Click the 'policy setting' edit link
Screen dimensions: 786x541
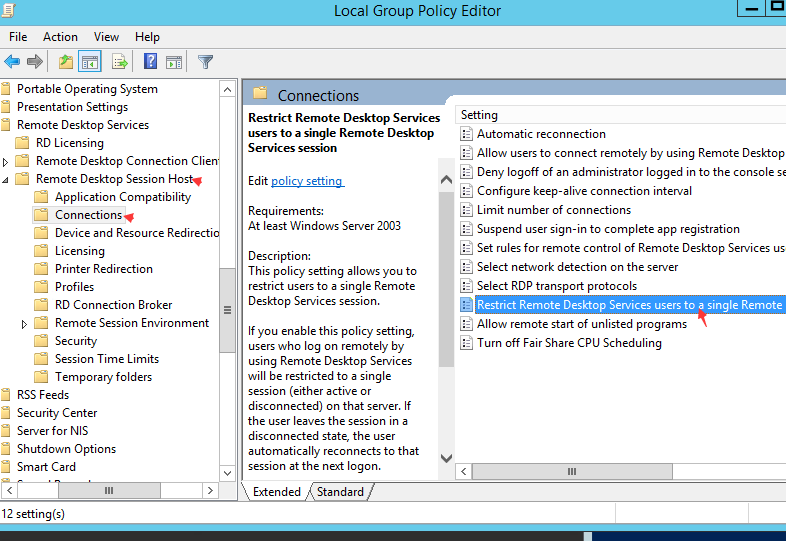click(x=307, y=181)
